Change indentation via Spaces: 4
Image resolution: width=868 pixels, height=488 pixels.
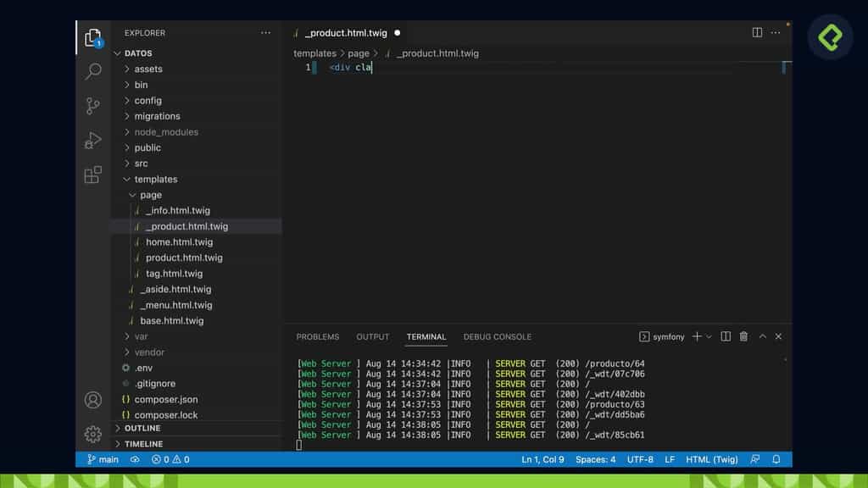[595, 459]
